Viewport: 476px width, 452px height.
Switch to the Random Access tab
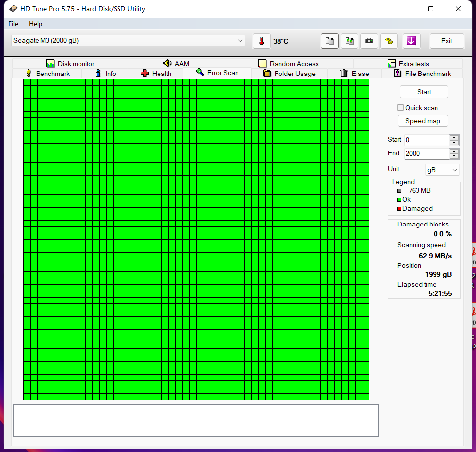288,63
